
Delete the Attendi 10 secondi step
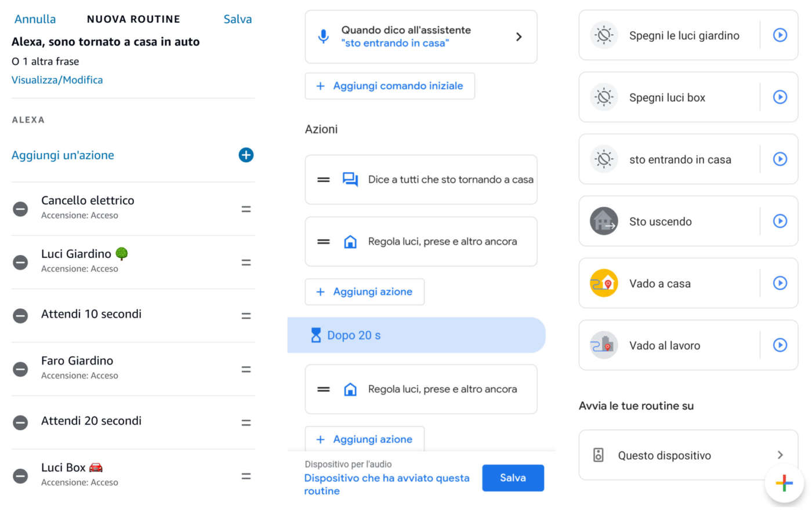[x=20, y=316]
